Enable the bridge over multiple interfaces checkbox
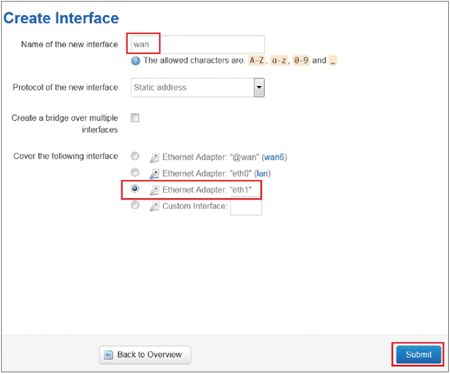This screenshot has height=374, width=450. coord(135,118)
